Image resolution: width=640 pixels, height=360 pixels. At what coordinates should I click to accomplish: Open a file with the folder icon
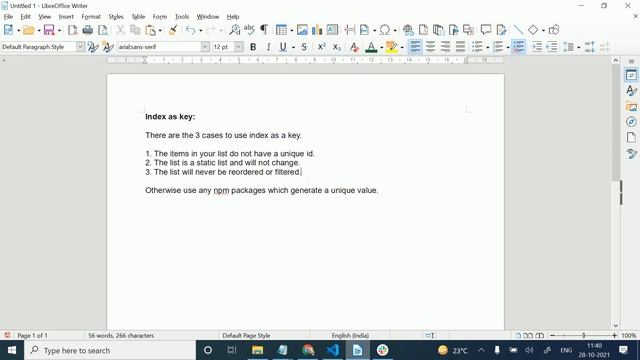[28, 30]
